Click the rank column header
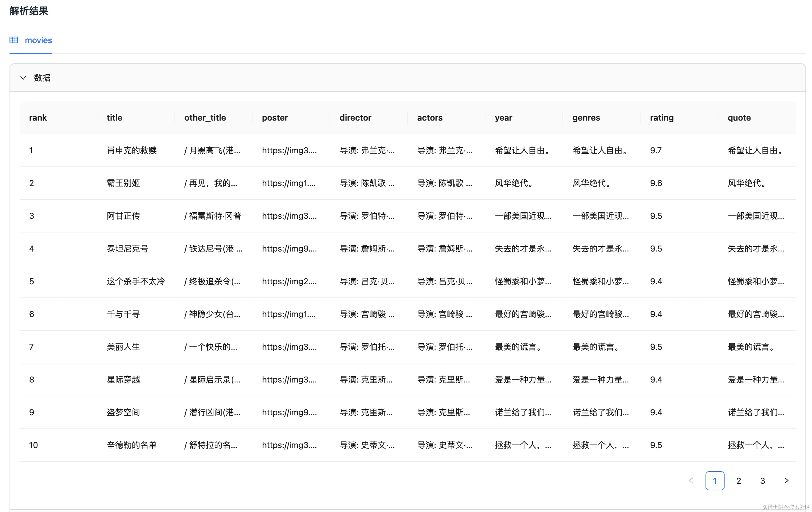The image size is (812, 512). [x=38, y=118]
